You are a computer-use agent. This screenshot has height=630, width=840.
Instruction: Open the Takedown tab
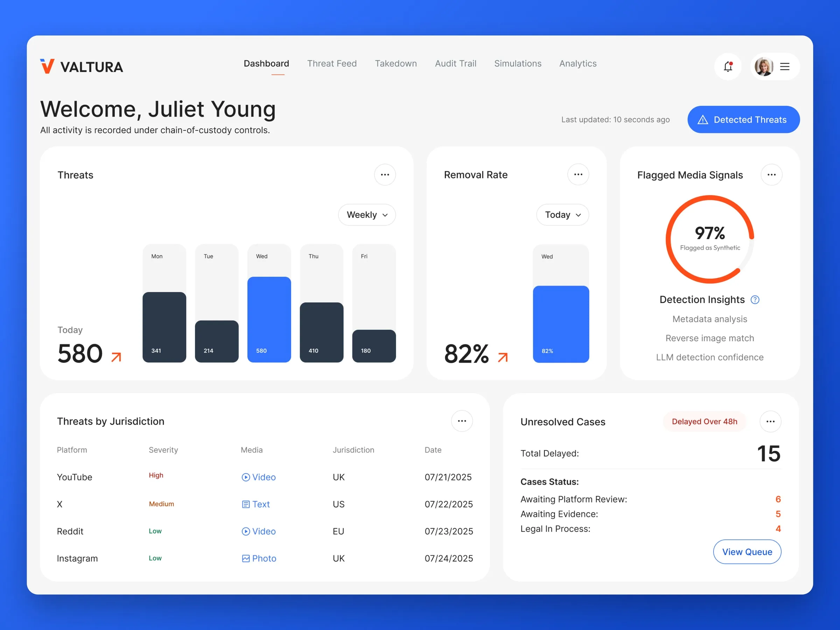tap(396, 63)
